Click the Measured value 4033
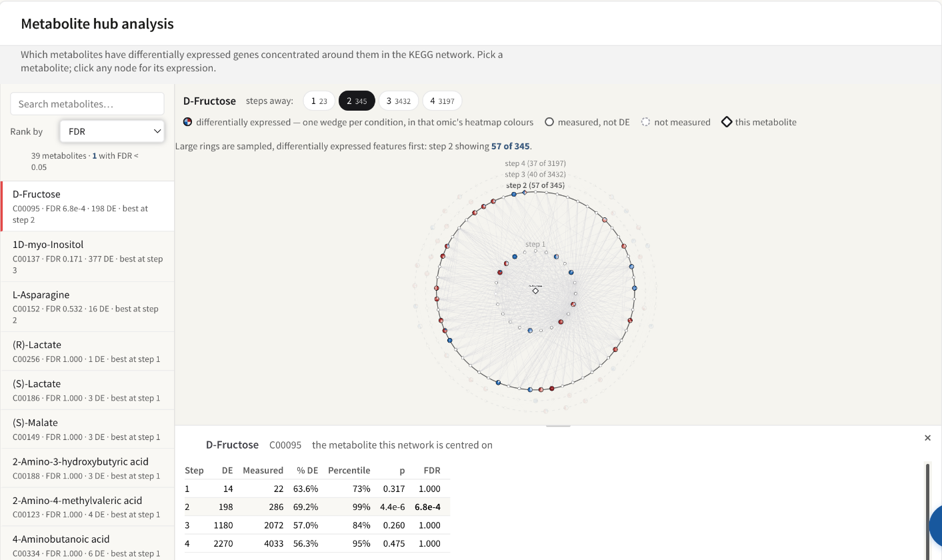 (273, 543)
